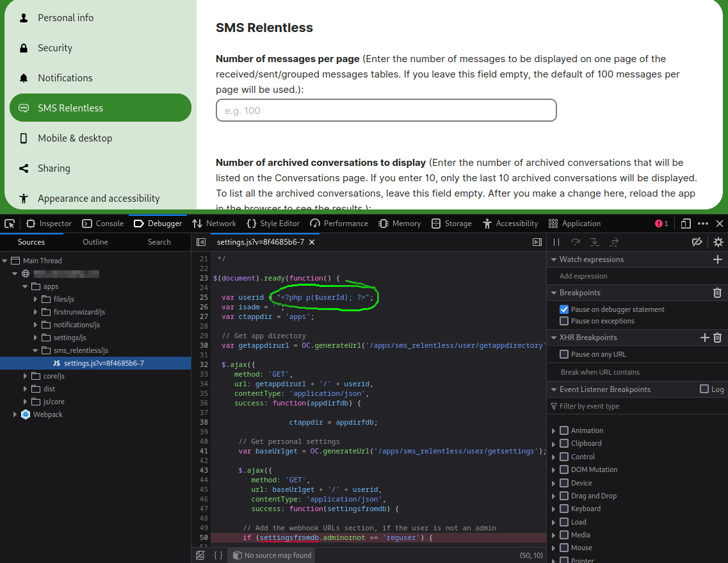Open the debugger settings gear

click(718, 242)
